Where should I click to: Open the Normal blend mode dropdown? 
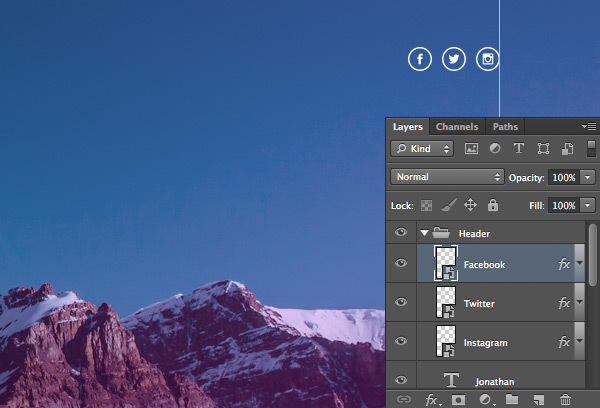coord(447,177)
